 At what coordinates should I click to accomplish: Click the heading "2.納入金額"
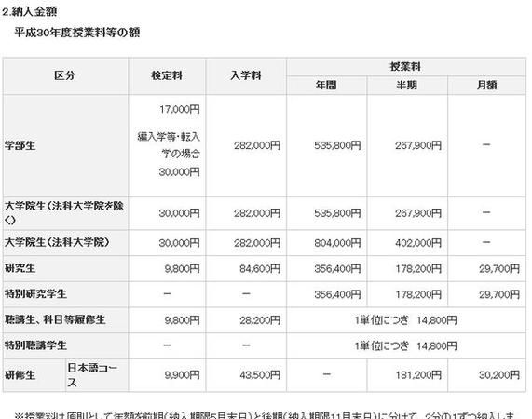[29, 12]
